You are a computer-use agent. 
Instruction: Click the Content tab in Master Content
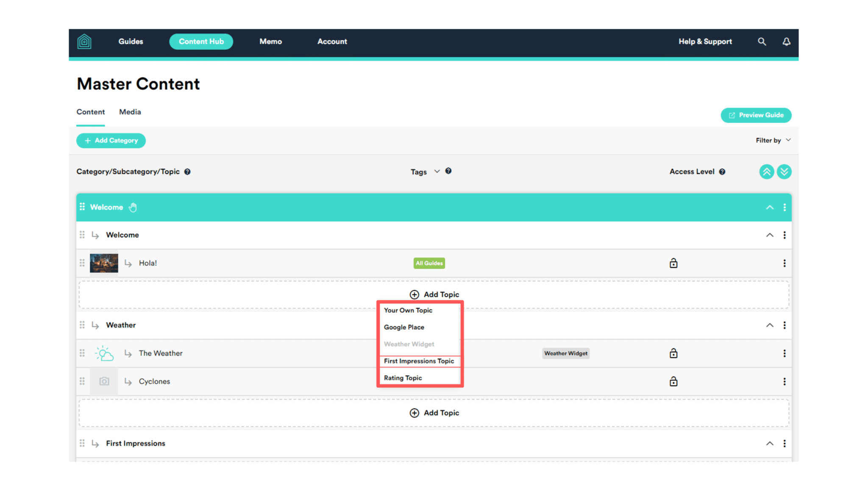coord(90,112)
